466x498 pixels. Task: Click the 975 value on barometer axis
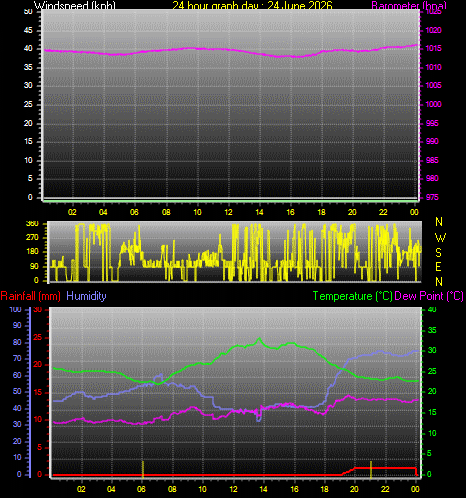click(x=432, y=197)
